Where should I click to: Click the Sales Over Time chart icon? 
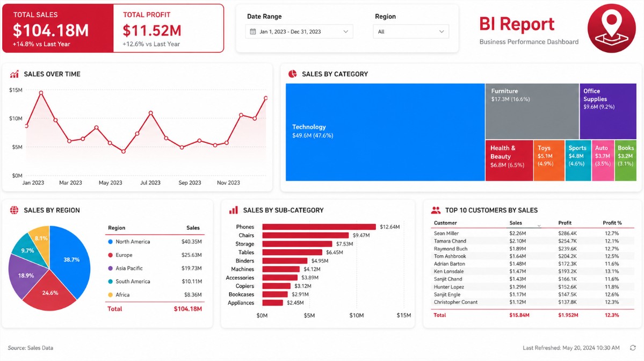click(15, 74)
